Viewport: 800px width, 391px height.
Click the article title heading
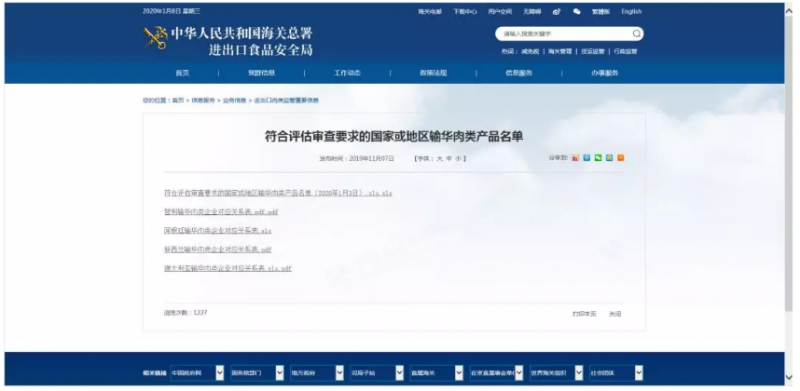394,137
